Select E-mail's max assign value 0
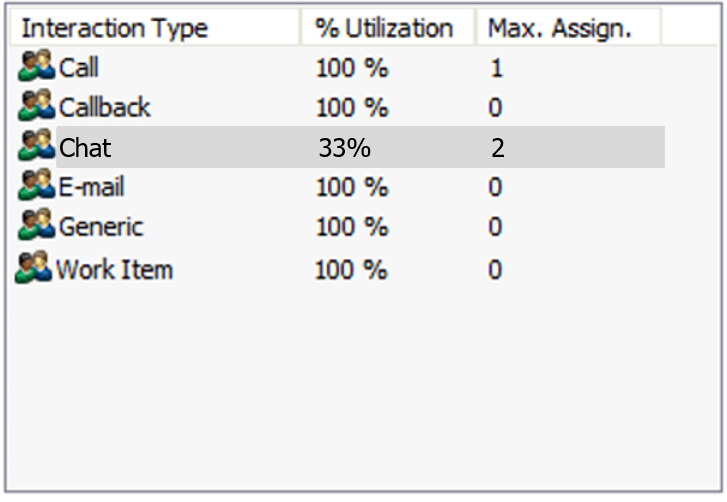The width and height of the screenshot is (727, 502). pyautogui.click(x=495, y=187)
